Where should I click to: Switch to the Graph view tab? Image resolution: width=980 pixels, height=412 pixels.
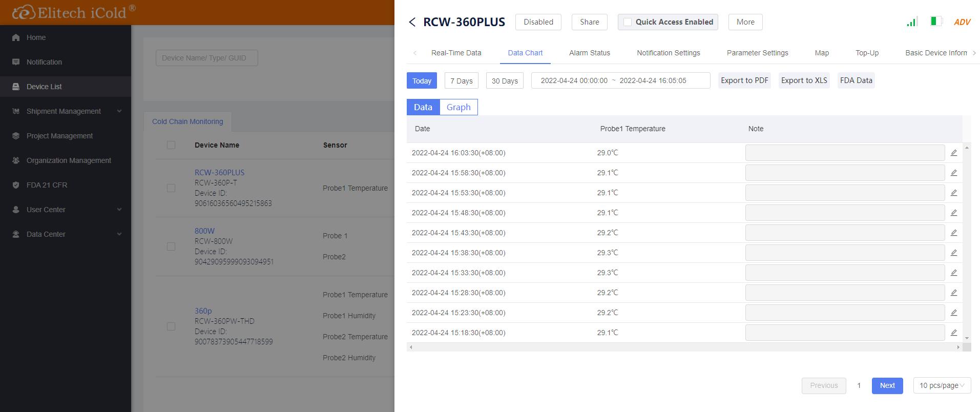click(458, 107)
